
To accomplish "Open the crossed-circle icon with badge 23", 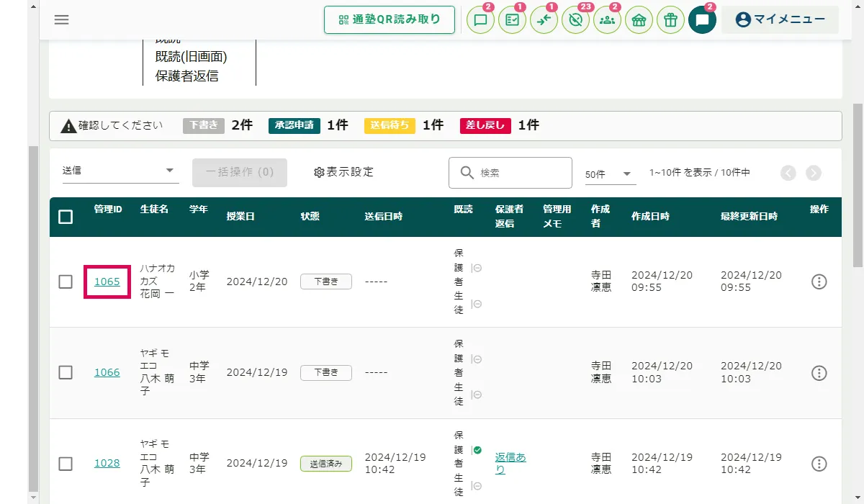I will click(x=575, y=20).
